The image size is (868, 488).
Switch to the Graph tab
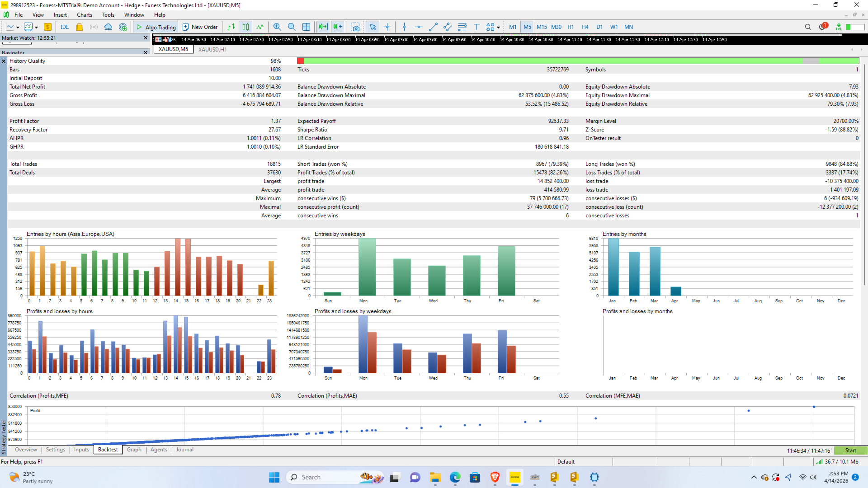click(x=134, y=450)
